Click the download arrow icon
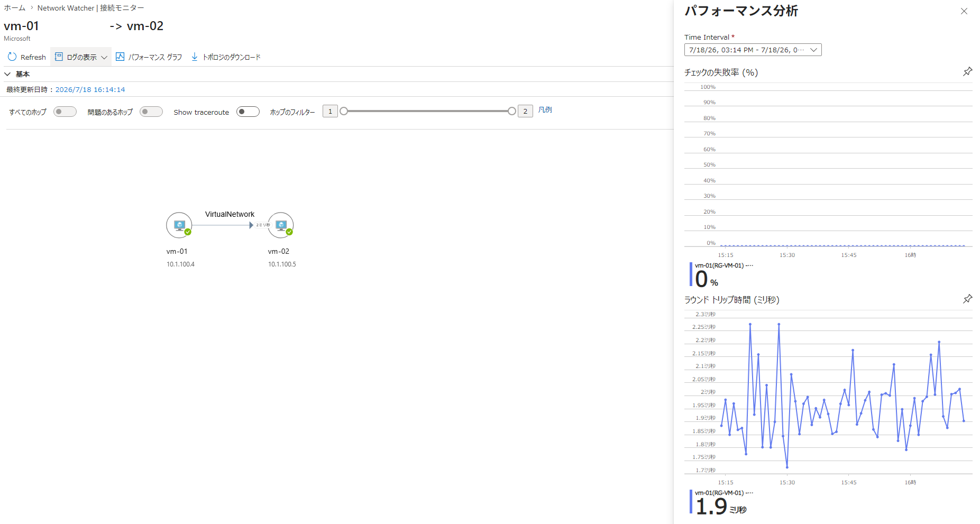 tap(195, 57)
